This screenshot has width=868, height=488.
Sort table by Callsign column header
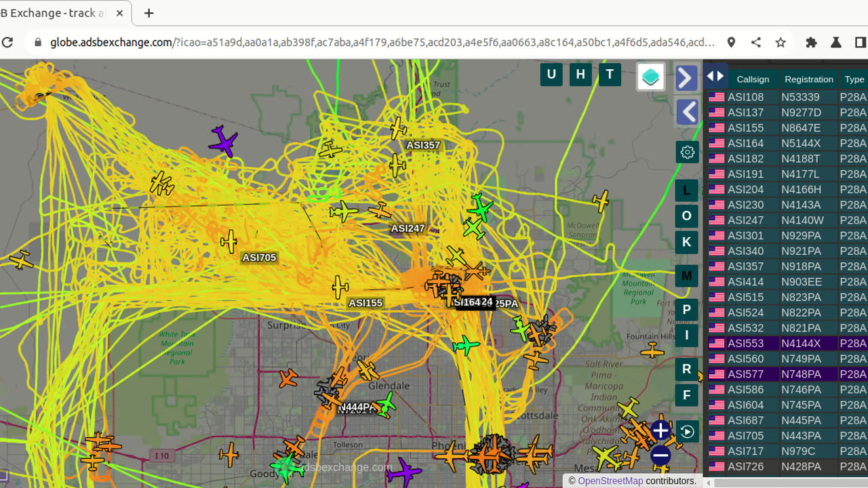[x=753, y=79]
